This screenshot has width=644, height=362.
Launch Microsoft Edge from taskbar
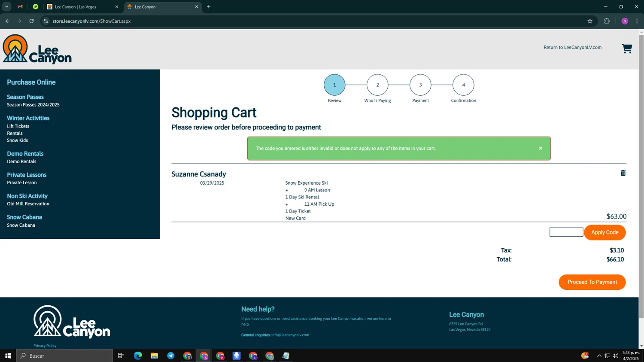[138, 356]
